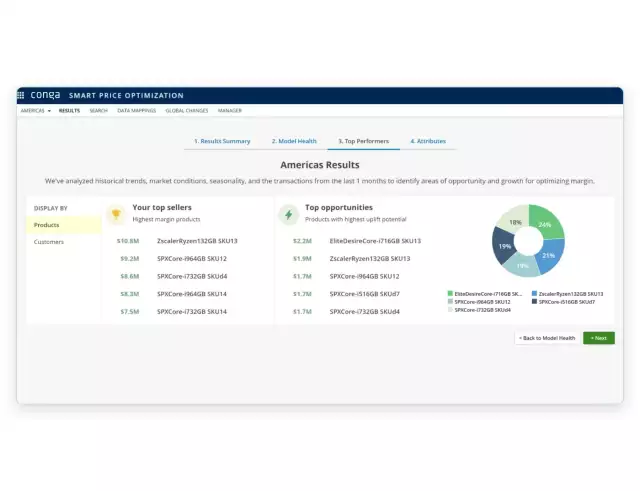640x491 pixels.
Task: Click the Conga logo
Action: 45,95
